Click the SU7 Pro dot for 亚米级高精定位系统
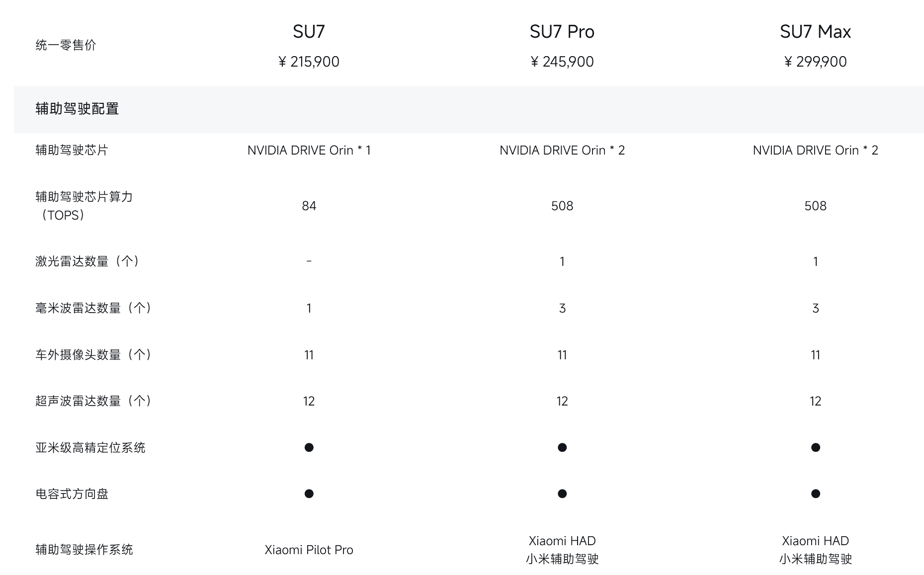This screenshot has height=575, width=924. (562, 447)
